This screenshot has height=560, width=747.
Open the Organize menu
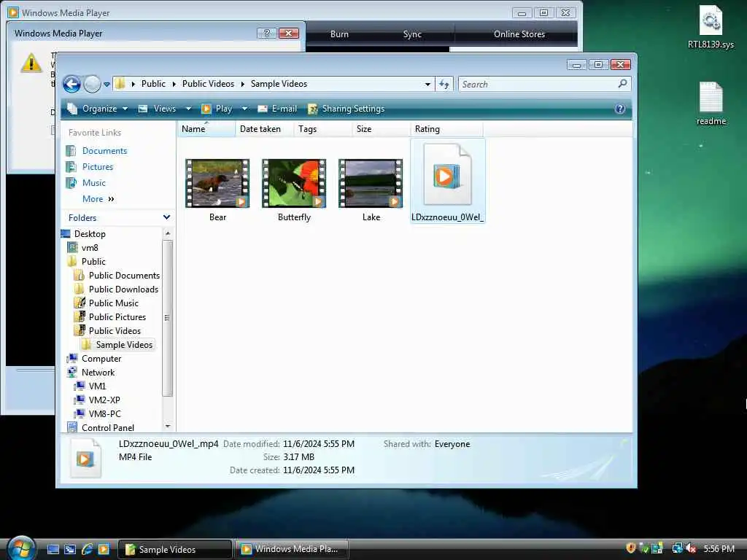[x=97, y=109]
